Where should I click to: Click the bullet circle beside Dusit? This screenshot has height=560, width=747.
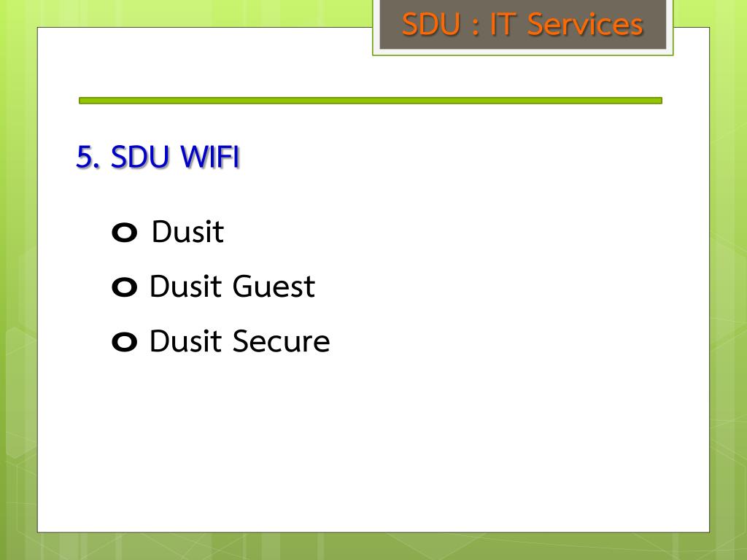coord(124,233)
